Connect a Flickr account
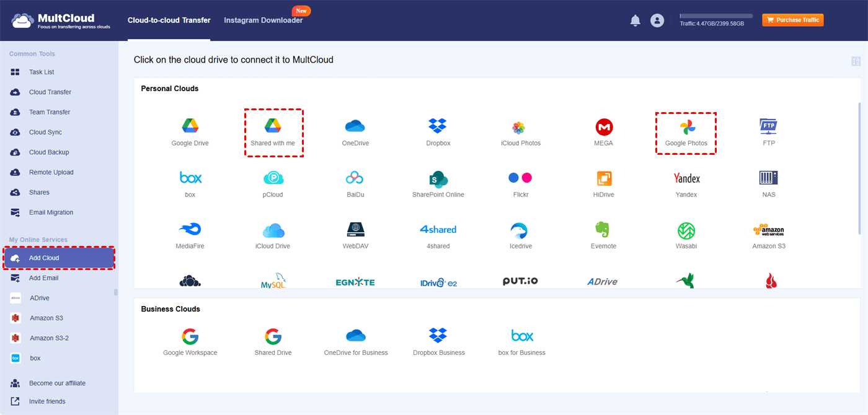The image size is (868, 415). [521, 184]
